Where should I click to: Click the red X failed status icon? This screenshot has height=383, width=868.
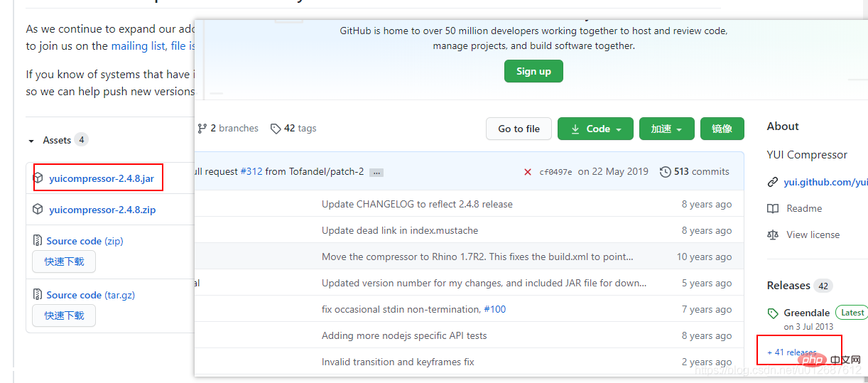528,172
